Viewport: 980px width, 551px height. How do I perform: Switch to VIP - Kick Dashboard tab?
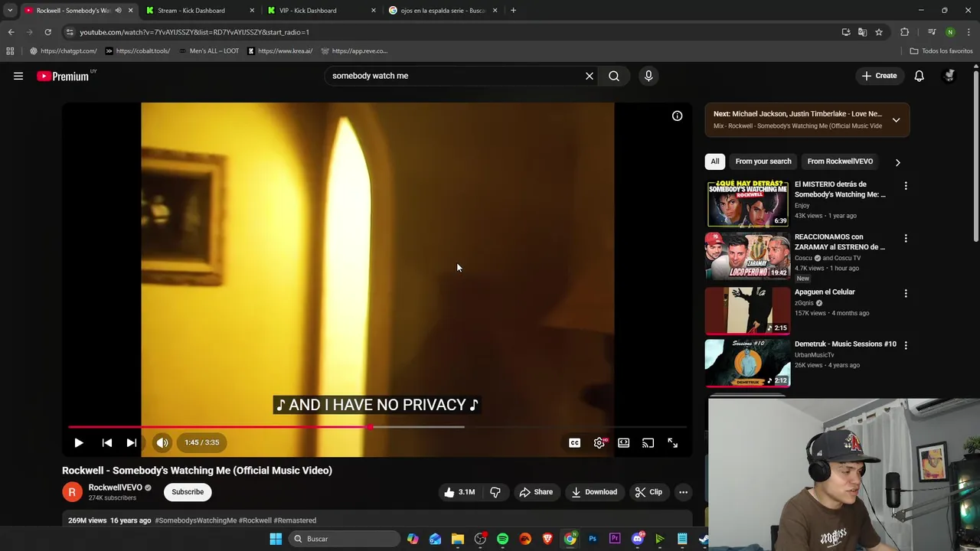click(x=322, y=11)
